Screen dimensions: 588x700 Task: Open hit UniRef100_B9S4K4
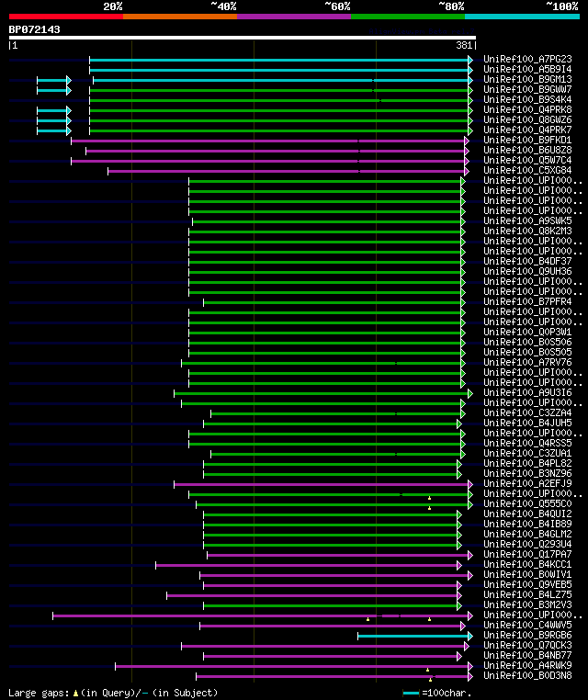pyautogui.click(x=527, y=99)
